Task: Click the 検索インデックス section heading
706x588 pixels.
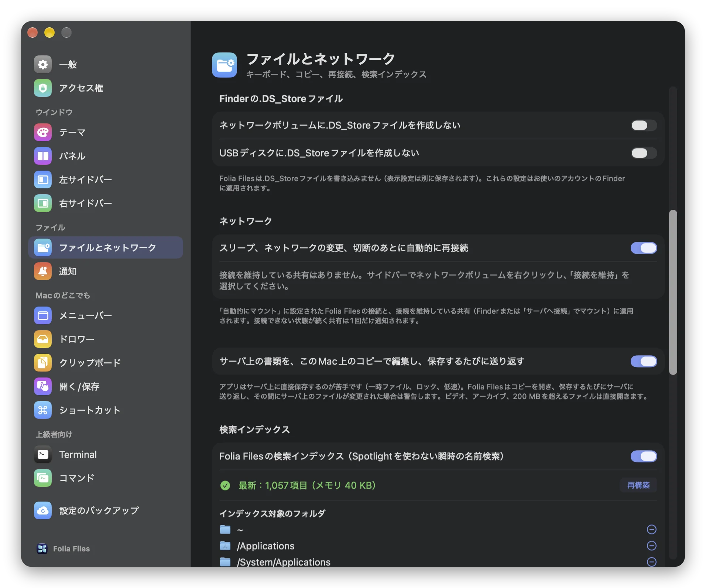Action: 255,430
